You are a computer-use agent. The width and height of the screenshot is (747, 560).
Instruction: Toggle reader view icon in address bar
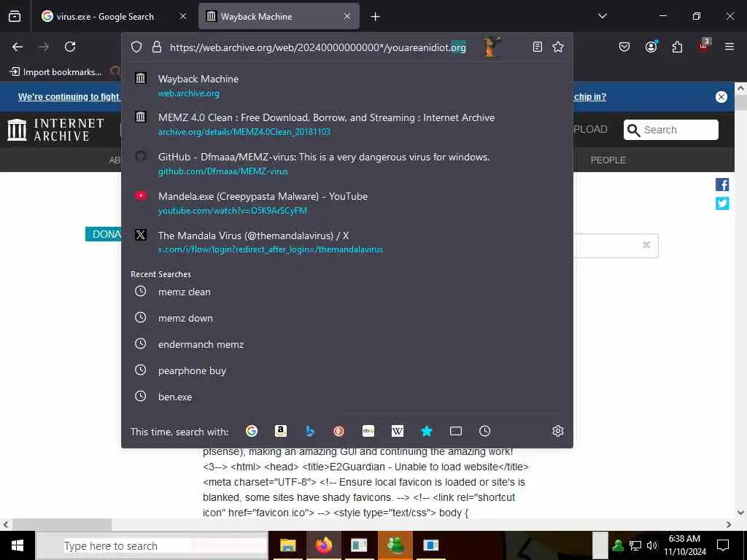coord(538,47)
